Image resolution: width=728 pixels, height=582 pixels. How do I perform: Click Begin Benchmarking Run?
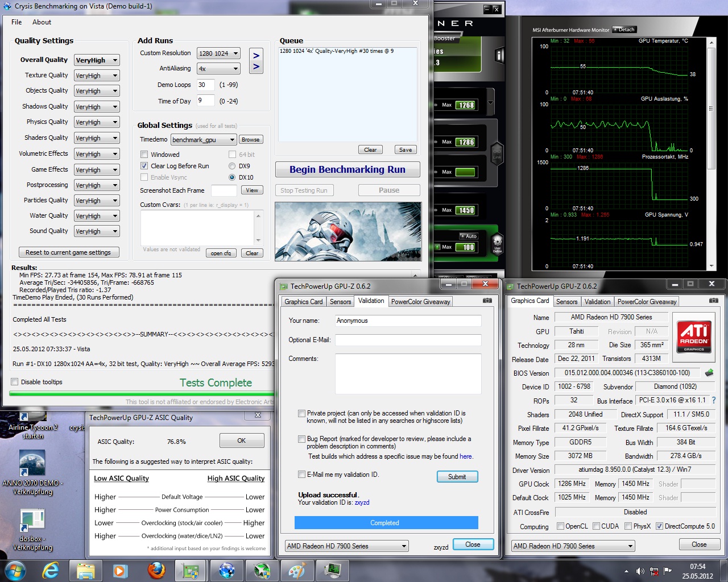[348, 169]
